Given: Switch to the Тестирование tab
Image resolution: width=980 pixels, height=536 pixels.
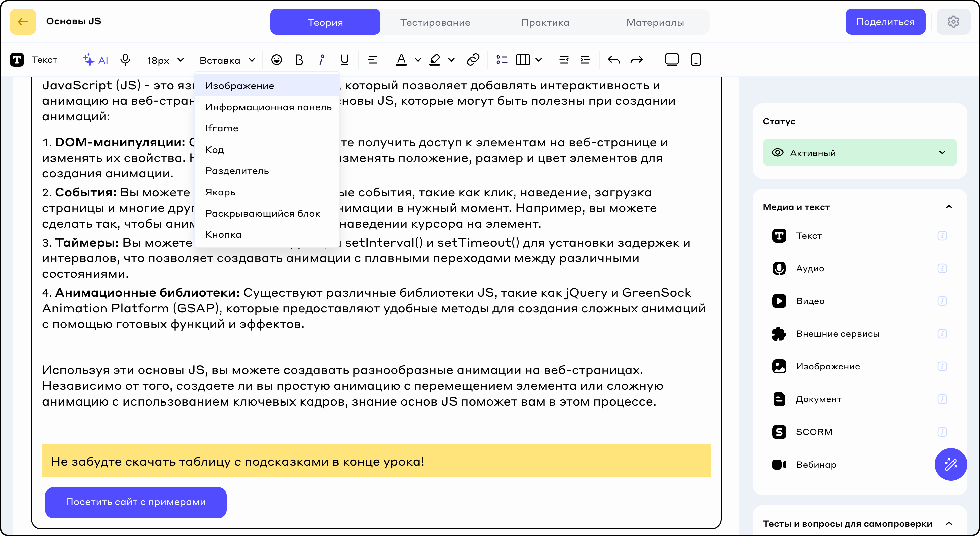Looking at the screenshot, I should click(435, 22).
